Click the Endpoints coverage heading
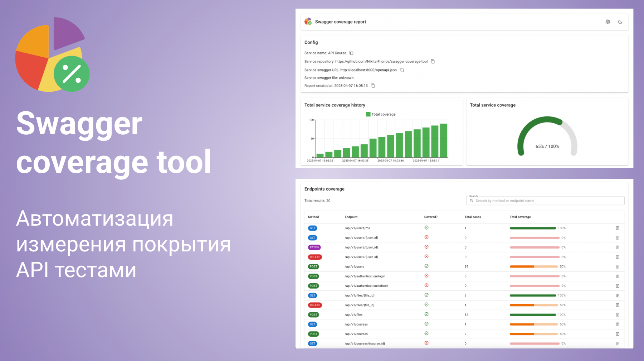The height and width of the screenshot is (361, 644). point(325,189)
